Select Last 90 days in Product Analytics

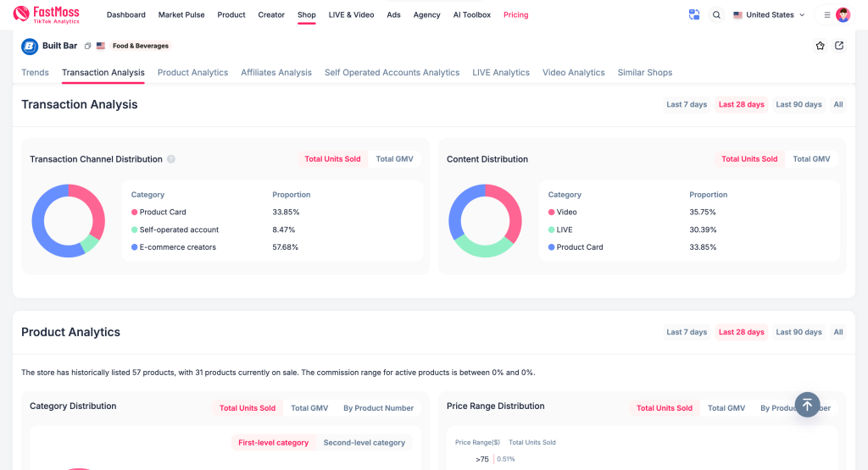798,332
